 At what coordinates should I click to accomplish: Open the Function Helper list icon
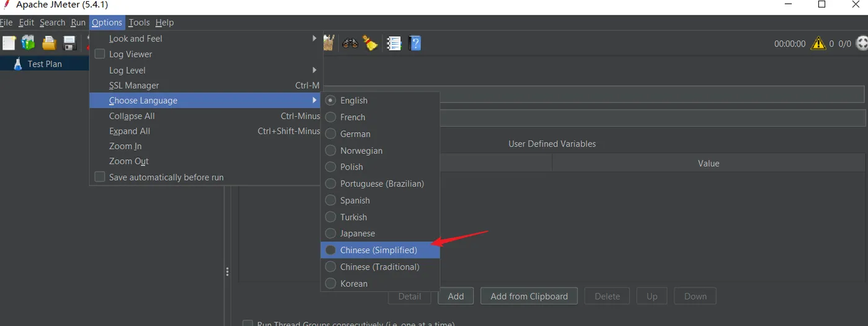pos(394,43)
